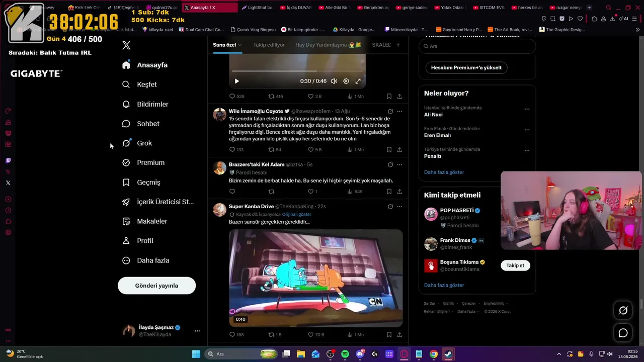
Task: Switch to Takip edilenler tab
Action: coord(269,45)
